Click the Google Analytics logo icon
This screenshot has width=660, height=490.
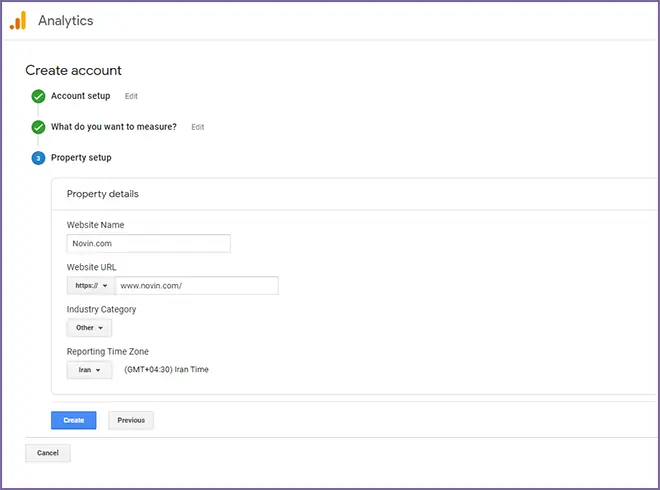point(18,21)
